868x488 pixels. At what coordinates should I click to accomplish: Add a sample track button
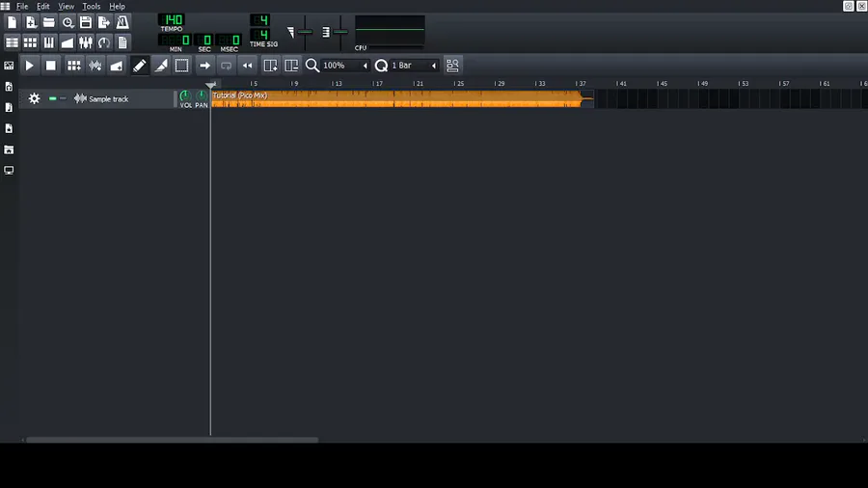pos(95,66)
